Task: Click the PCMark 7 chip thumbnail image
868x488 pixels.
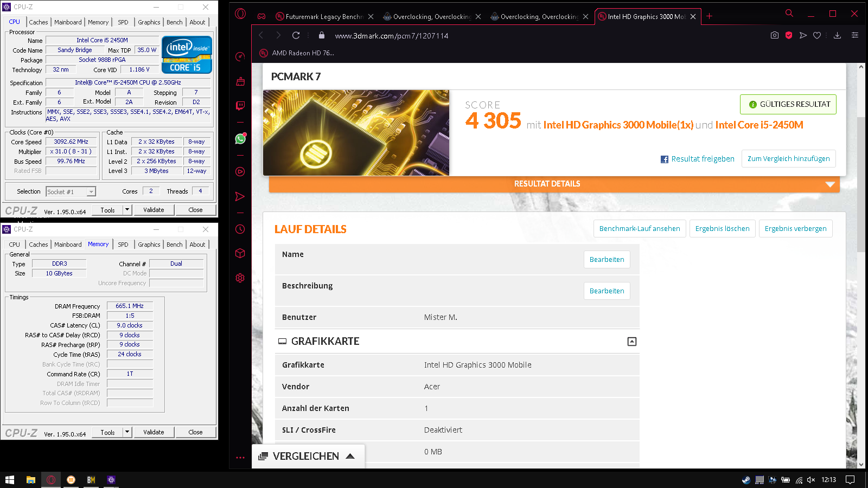Action: pyautogui.click(x=356, y=133)
